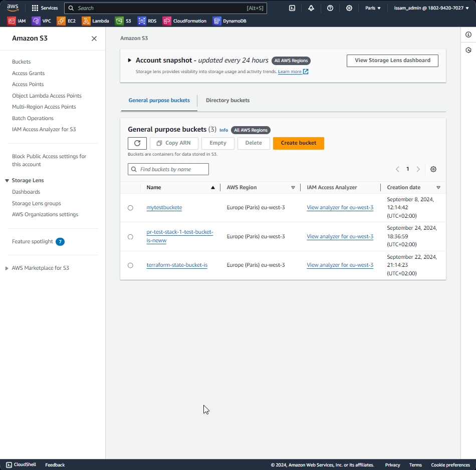476x470 pixels.
Task: Open the VPC service shortcut icon
Action: tap(36, 21)
